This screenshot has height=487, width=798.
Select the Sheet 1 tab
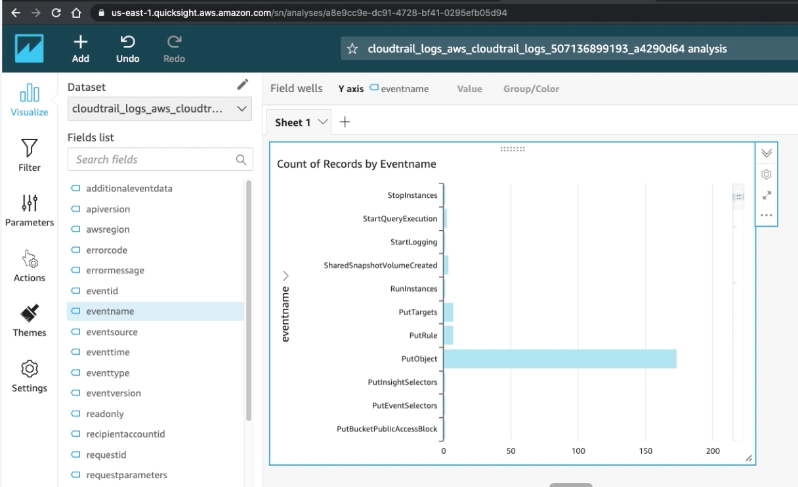click(293, 122)
